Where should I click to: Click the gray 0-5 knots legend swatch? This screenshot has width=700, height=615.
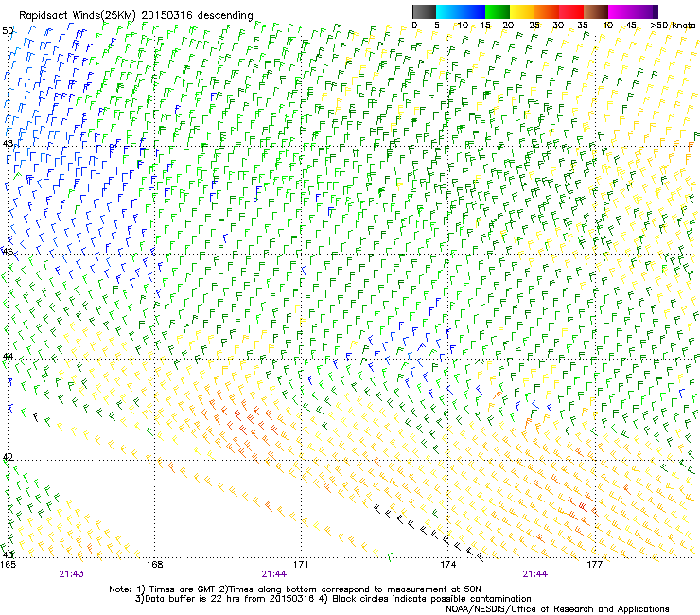click(x=424, y=11)
